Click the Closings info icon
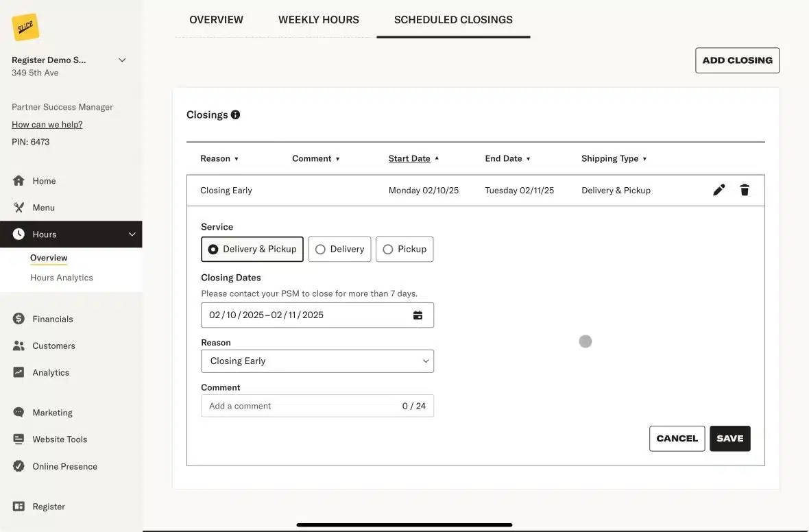This screenshot has width=809, height=532. (235, 114)
